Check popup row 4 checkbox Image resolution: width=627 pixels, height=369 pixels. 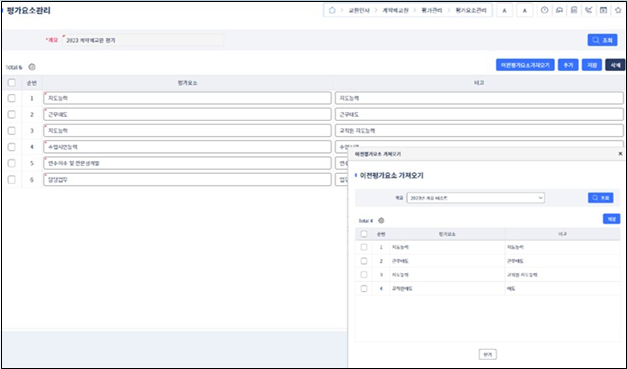coord(364,288)
